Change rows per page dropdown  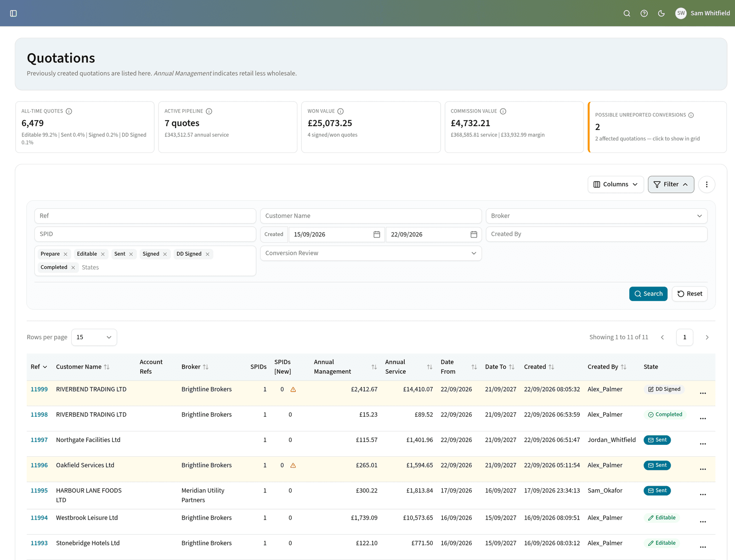94,337
